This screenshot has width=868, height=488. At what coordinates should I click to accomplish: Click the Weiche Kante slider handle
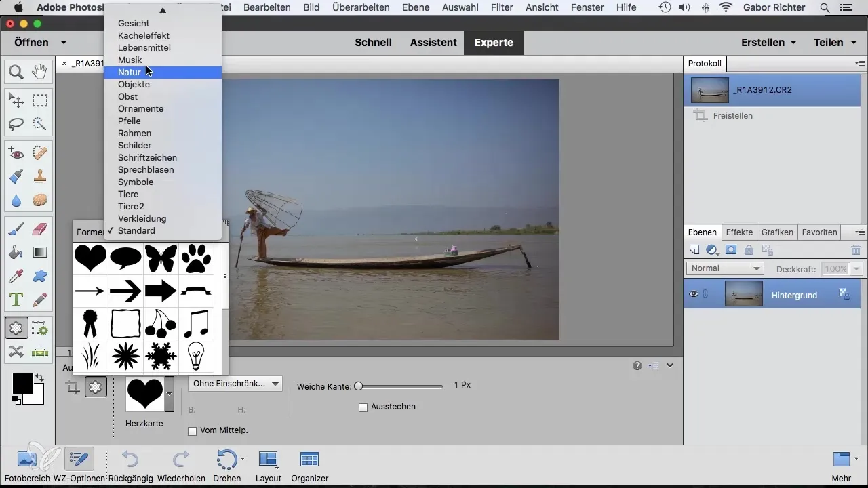point(358,386)
